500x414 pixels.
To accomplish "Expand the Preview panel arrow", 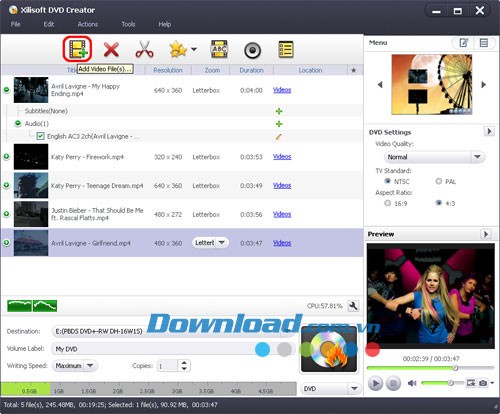I will (486, 234).
